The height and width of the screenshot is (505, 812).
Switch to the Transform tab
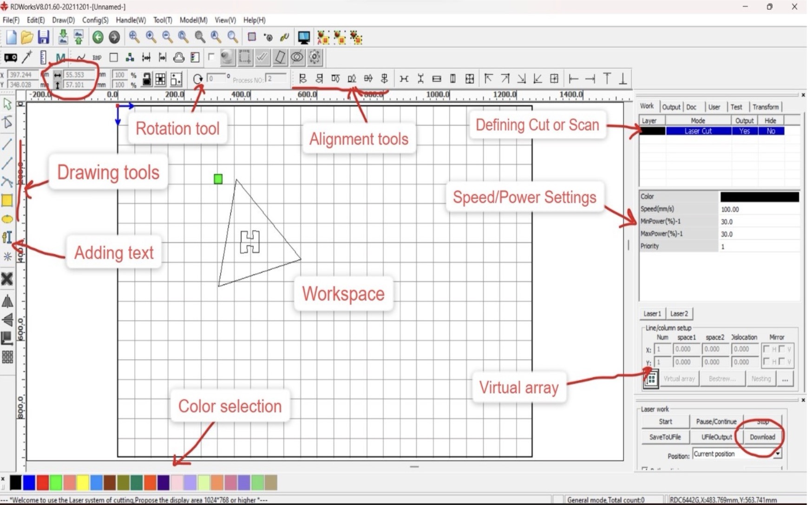point(765,107)
